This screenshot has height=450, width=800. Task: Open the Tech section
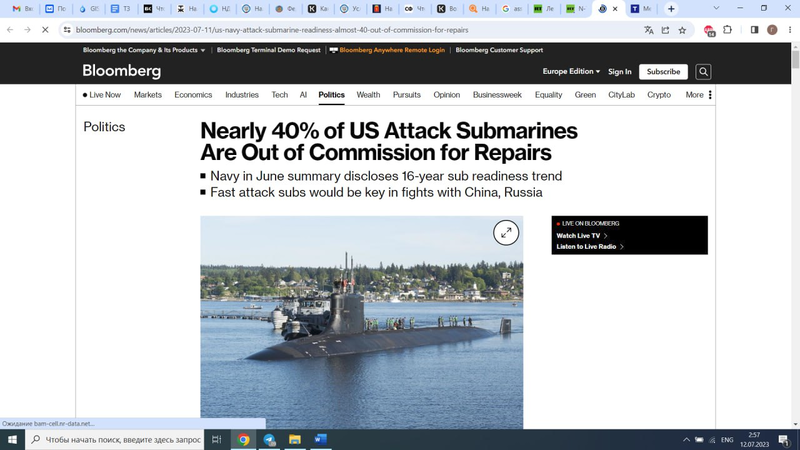(280, 95)
